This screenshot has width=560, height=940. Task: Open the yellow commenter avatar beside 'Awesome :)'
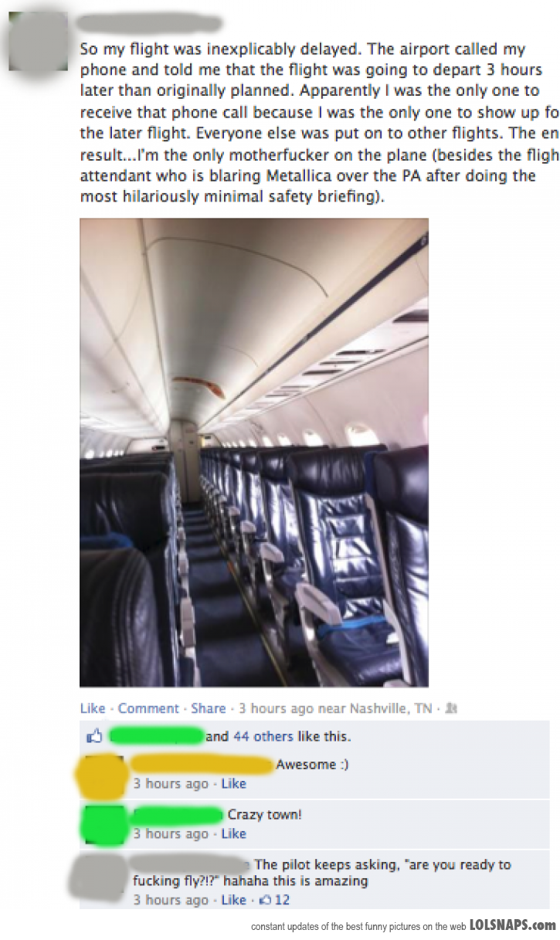(102, 777)
